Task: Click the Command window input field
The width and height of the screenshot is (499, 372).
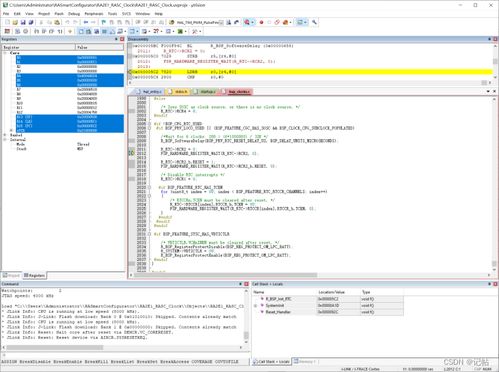Action: 125,355
